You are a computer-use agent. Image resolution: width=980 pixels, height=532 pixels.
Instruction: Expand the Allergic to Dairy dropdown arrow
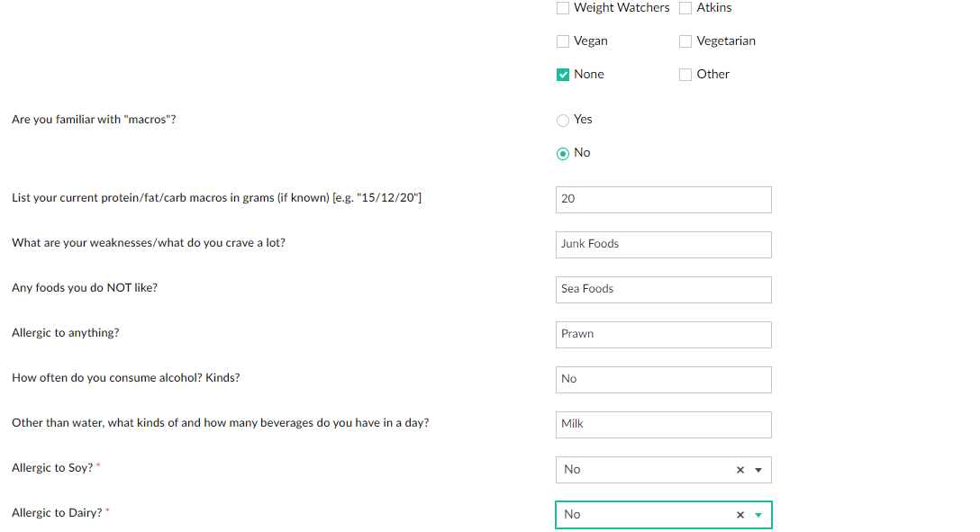(x=758, y=515)
